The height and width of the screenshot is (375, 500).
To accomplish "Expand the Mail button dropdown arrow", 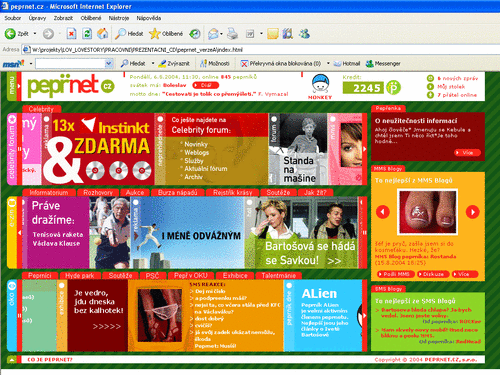I will pyautogui.click(x=221, y=34).
